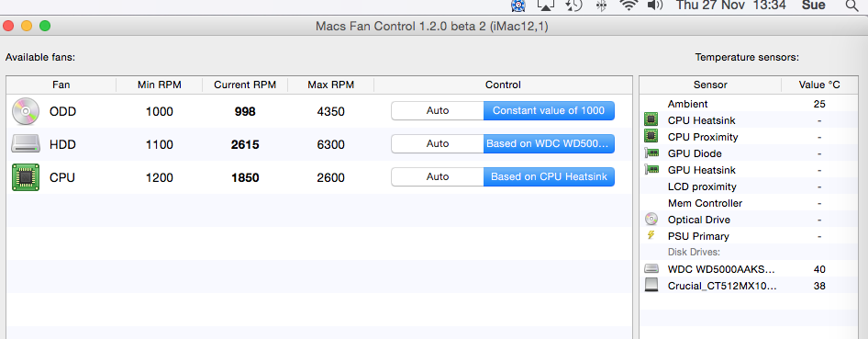Image resolution: width=868 pixels, height=339 pixels.
Task: Click the Available fans heading
Action: point(40,57)
